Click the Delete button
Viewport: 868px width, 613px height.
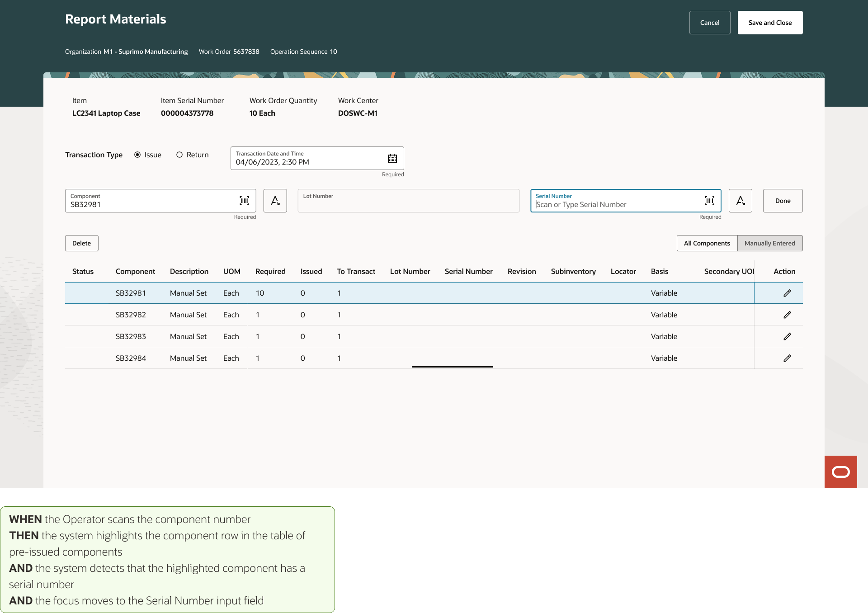(x=81, y=243)
